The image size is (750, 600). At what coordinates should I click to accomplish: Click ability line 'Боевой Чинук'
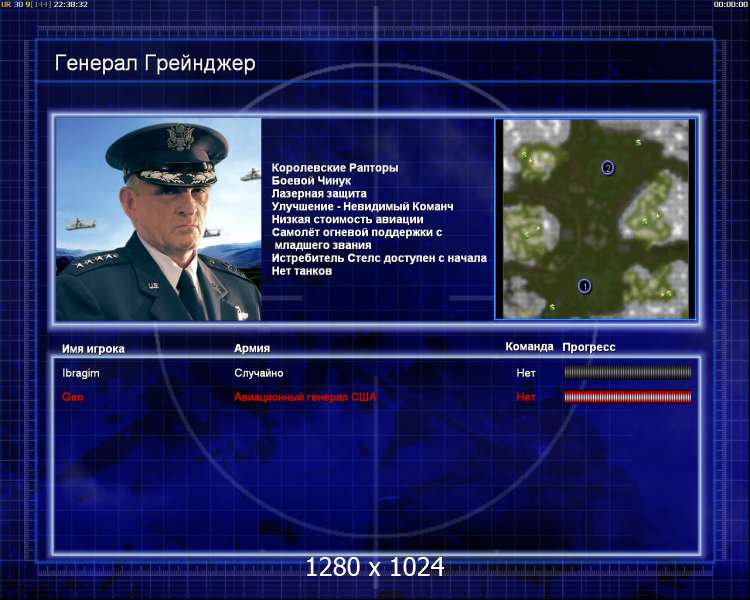point(311,181)
